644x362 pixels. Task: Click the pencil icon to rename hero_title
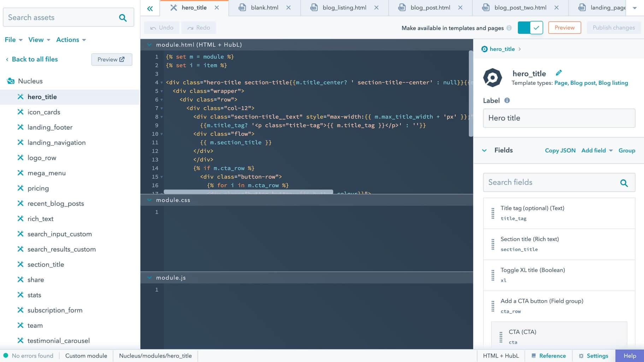tap(559, 72)
